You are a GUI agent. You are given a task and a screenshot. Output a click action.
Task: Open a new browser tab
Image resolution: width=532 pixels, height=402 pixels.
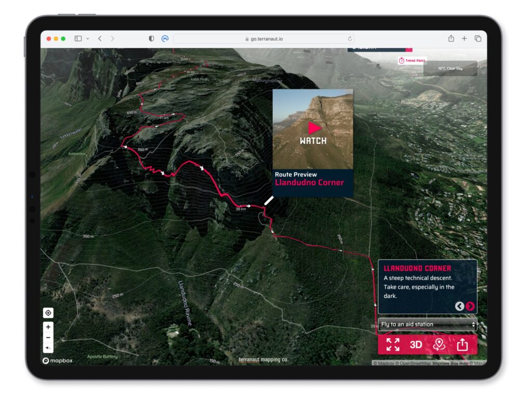tap(464, 38)
